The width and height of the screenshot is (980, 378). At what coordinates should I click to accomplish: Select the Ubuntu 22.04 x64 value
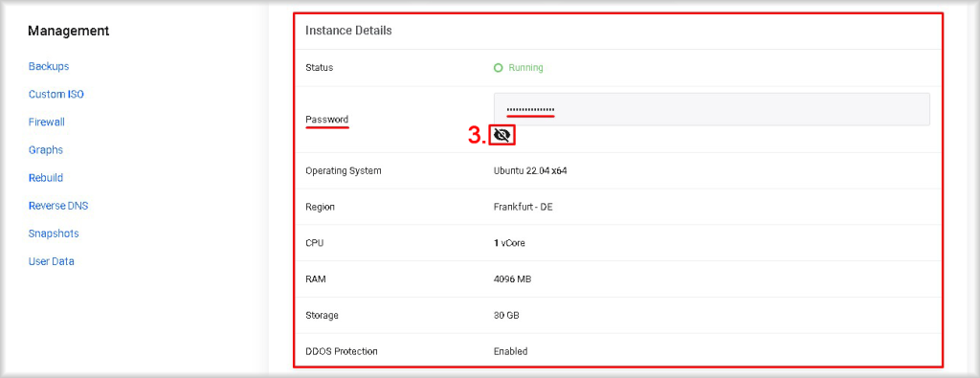click(530, 170)
